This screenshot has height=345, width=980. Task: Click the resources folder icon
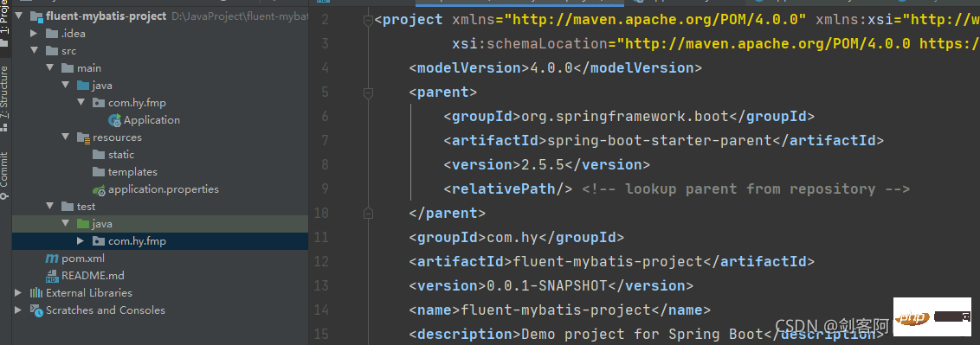coord(83,137)
